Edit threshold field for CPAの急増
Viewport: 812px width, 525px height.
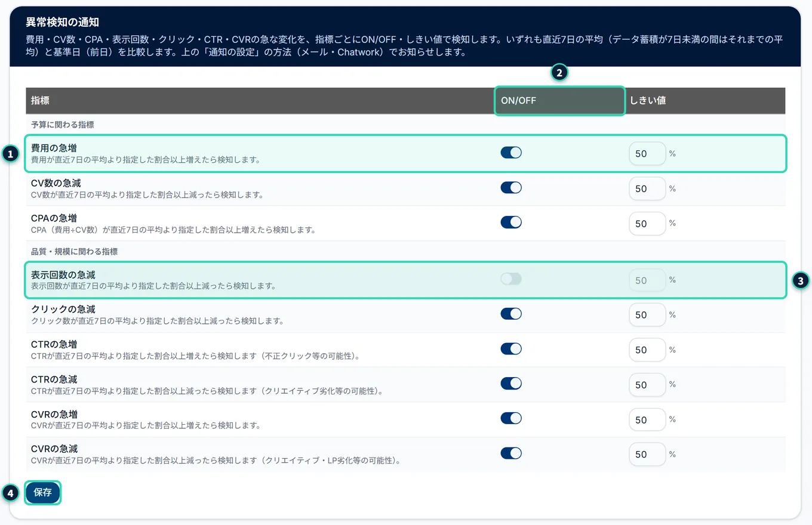(x=647, y=223)
